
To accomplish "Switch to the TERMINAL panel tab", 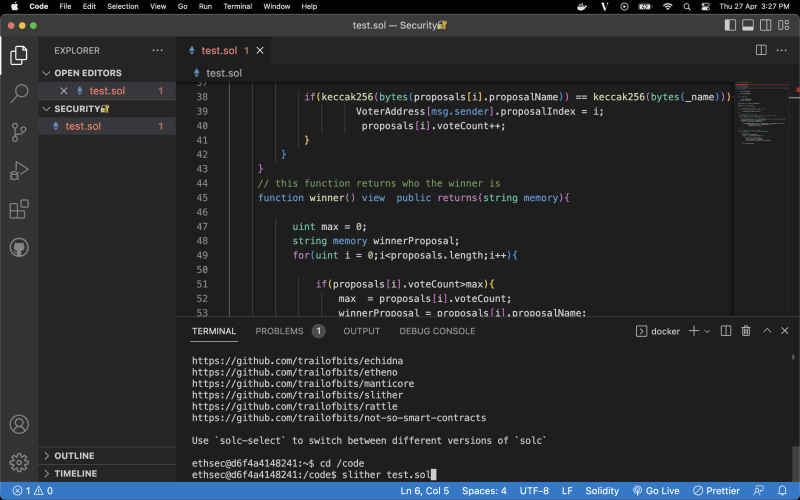I will point(214,331).
